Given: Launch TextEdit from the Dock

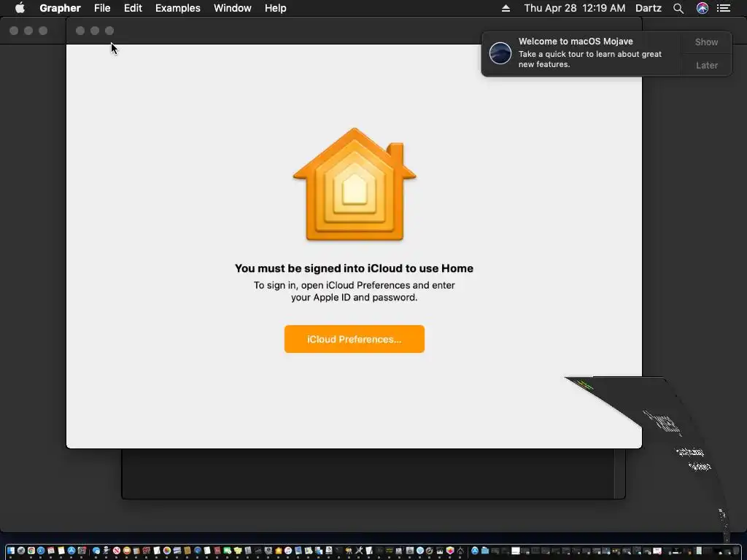Looking at the screenshot, I should (x=157, y=551).
